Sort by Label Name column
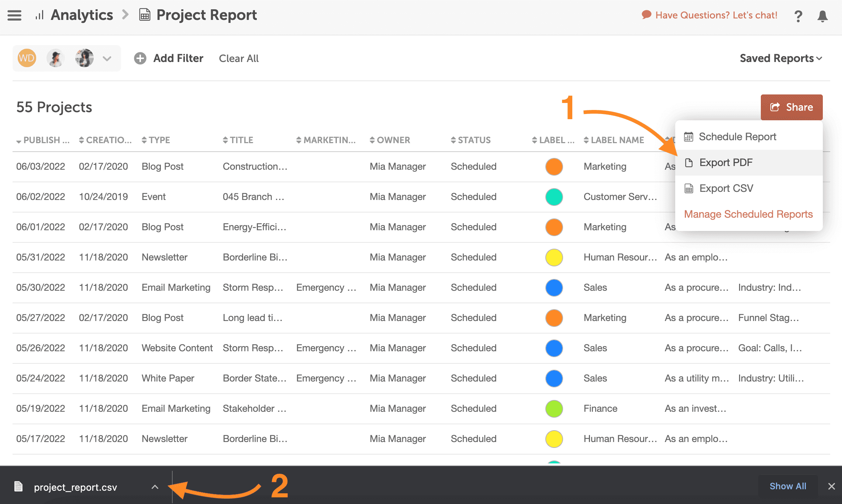The width and height of the screenshot is (842, 504). coord(614,140)
